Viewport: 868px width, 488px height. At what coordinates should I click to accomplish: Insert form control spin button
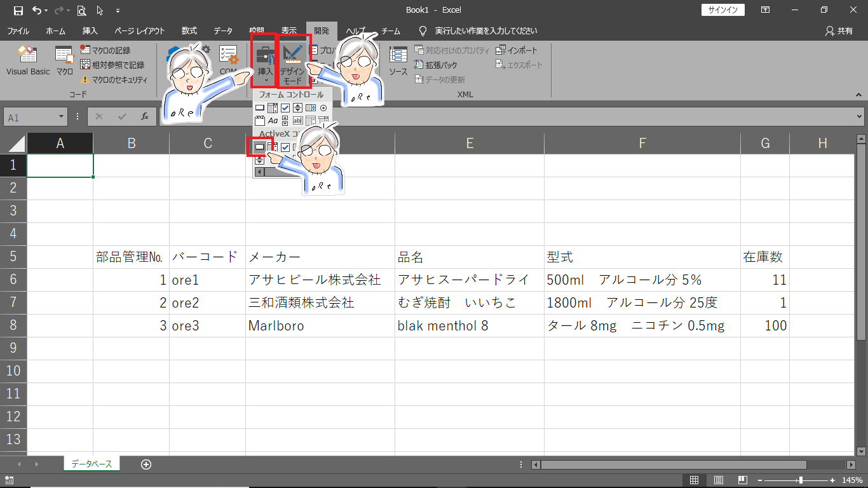[297, 108]
